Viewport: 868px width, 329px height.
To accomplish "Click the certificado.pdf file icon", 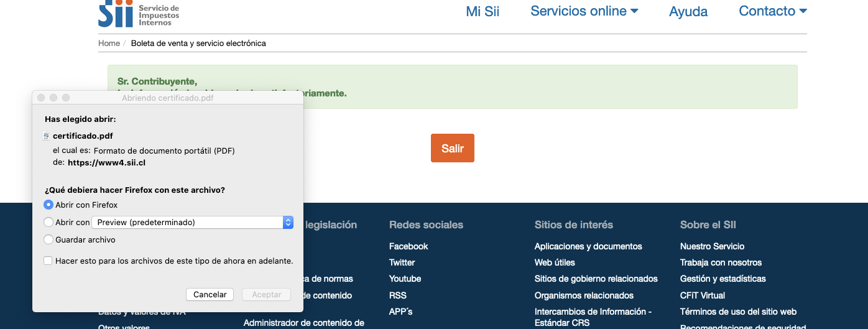I will 45,136.
